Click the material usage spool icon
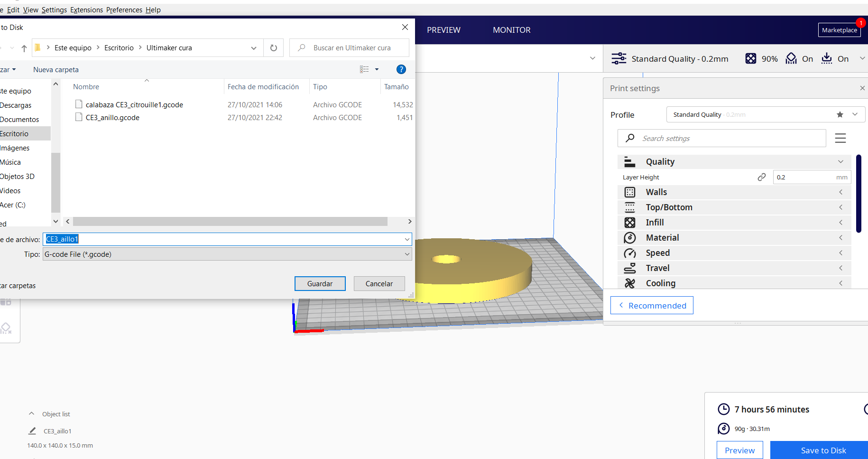The image size is (868, 459). point(723,429)
